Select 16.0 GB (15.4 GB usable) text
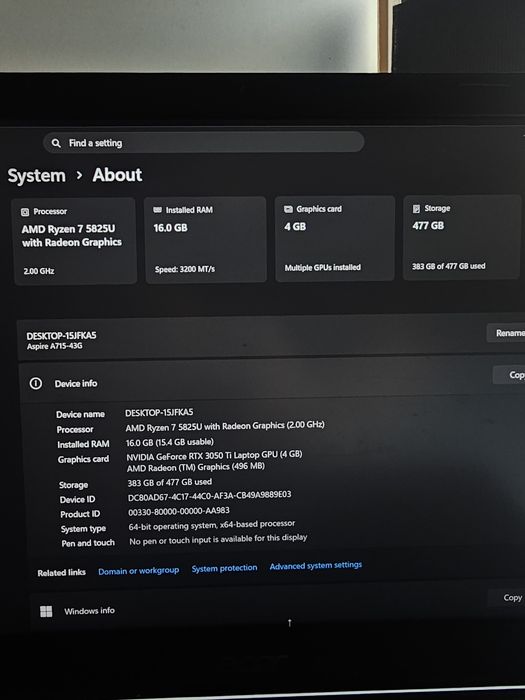Viewport: 525px width, 700px height. [x=170, y=442]
